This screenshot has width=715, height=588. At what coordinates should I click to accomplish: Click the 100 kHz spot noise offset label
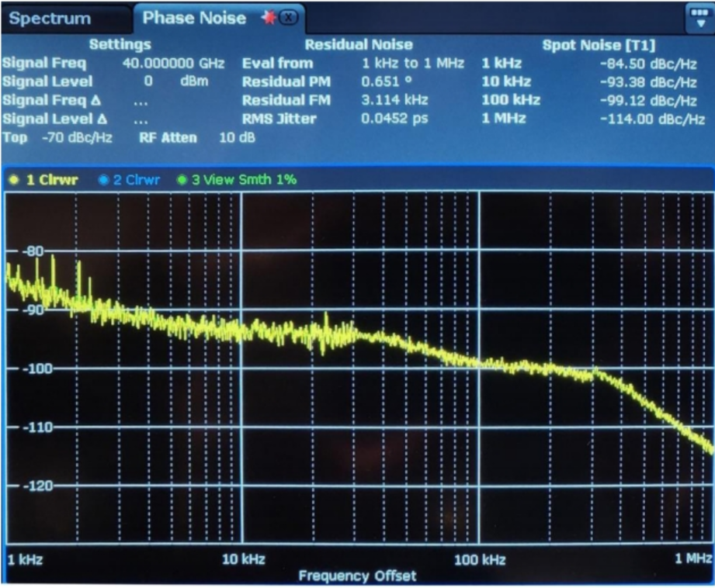point(511,100)
